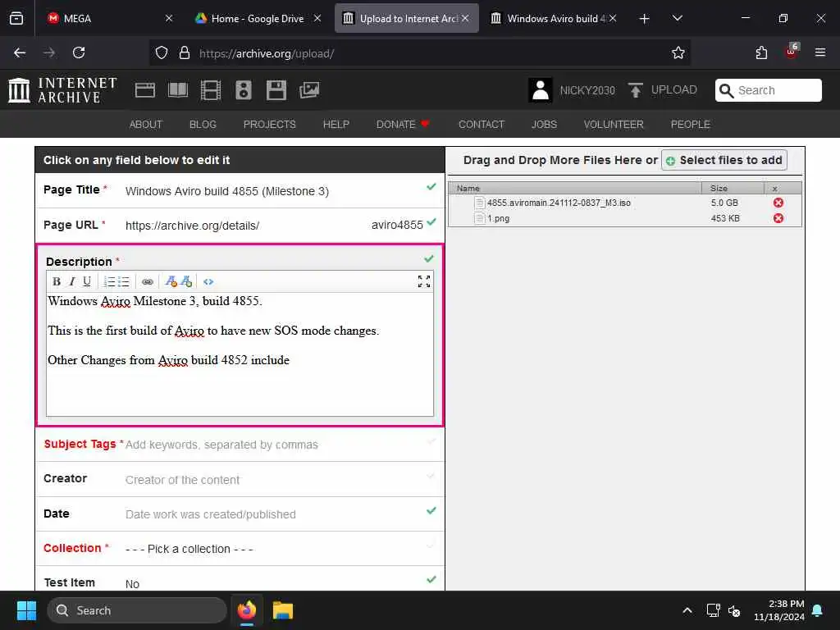840x630 pixels.
Task: Click the Date field
Action: coord(240,514)
